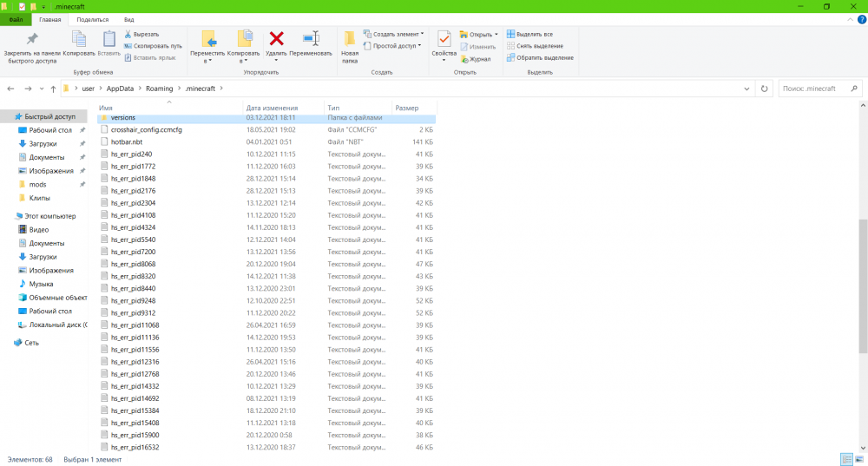
Task: Rename the selected item with Переименовать
Action: [x=311, y=44]
